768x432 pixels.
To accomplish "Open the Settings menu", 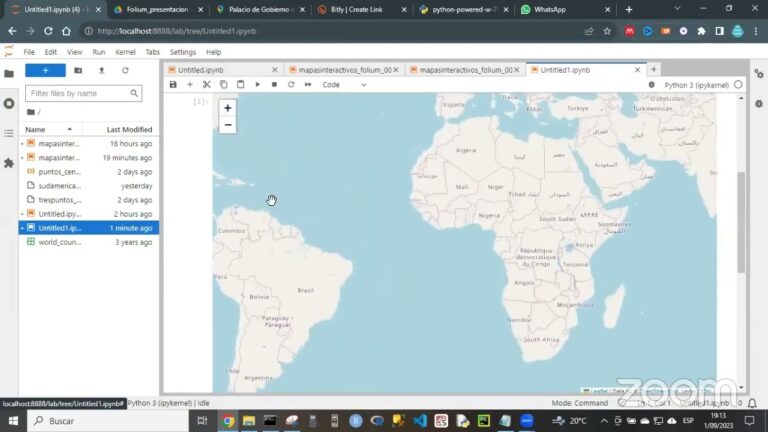I will pos(183,52).
